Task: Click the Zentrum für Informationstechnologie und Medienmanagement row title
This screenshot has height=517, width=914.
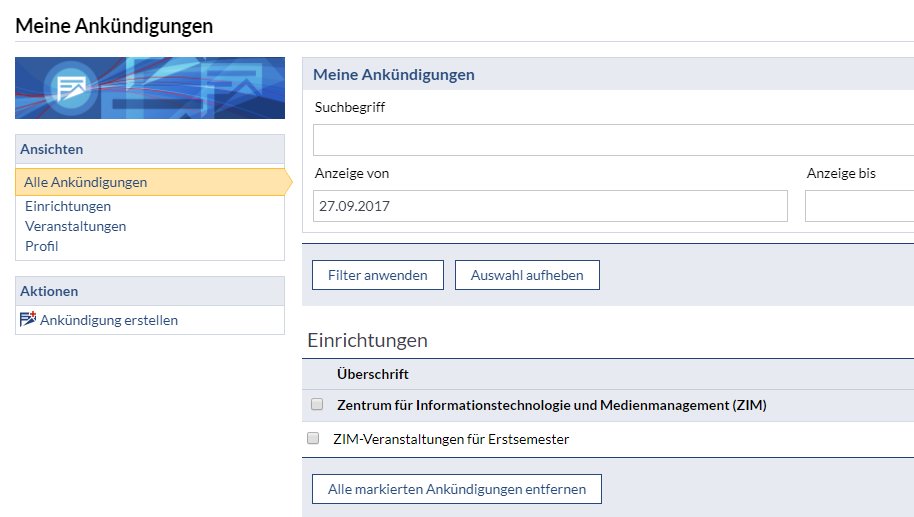Action: [x=551, y=405]
